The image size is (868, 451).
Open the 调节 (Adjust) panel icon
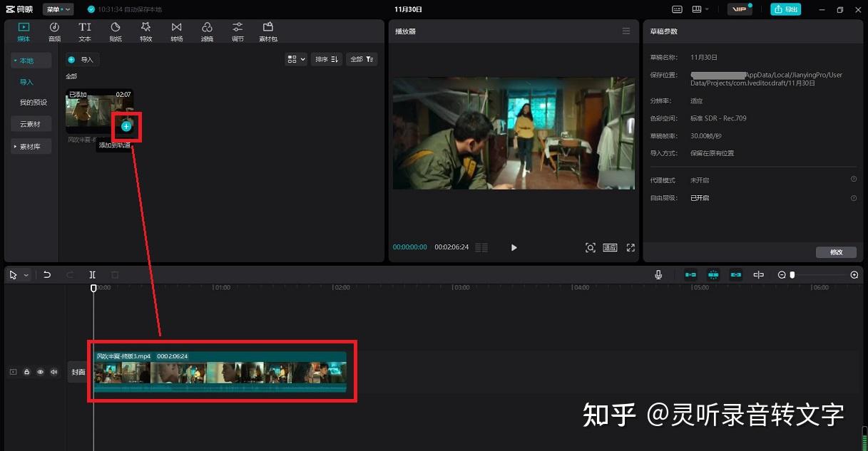pyautogui.click(x=238, y=32)
